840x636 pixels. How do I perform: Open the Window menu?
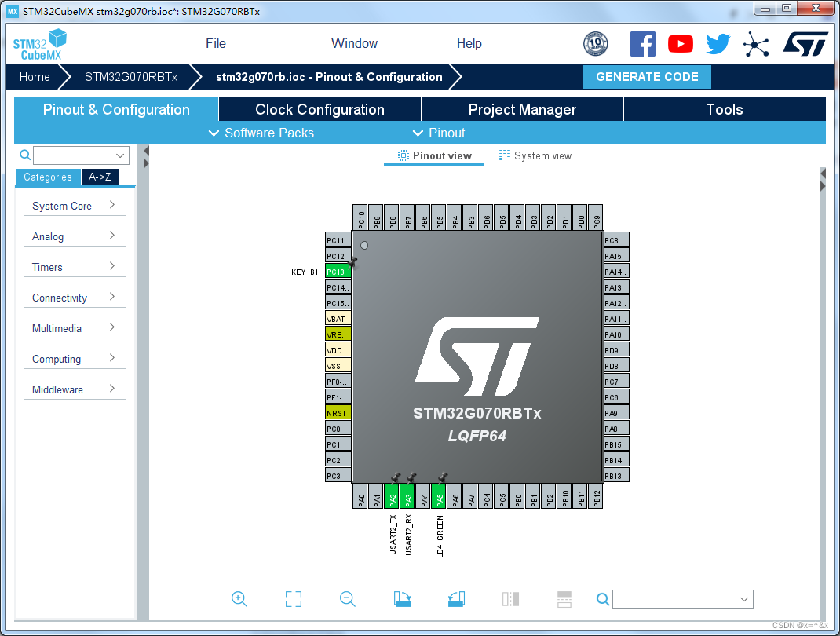(x=354, y=43)
